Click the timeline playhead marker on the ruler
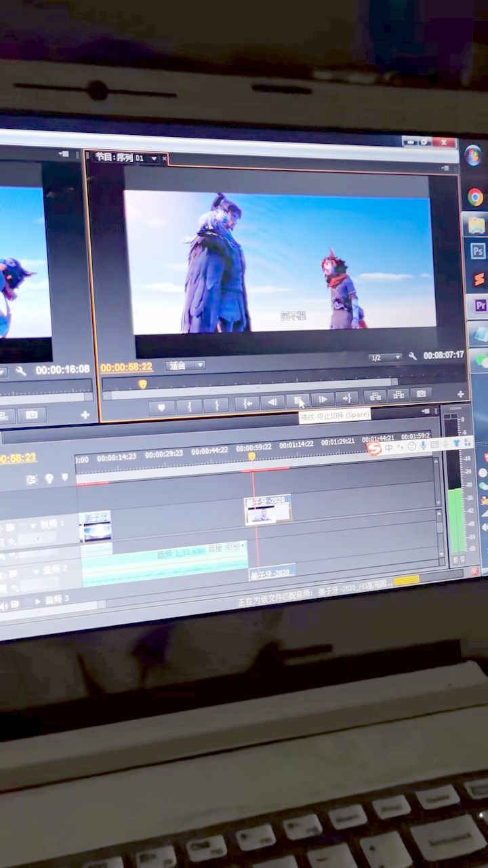The image size is (488, 868). 251,456
